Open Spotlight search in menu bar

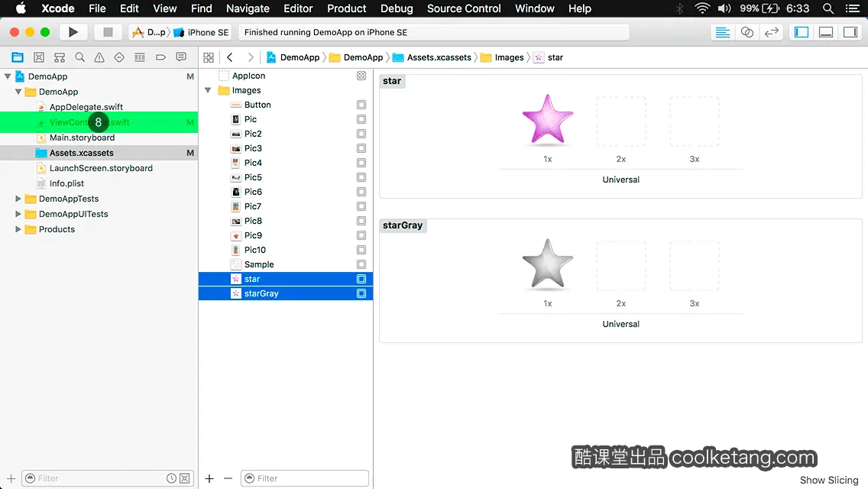(x=828, y=8)
